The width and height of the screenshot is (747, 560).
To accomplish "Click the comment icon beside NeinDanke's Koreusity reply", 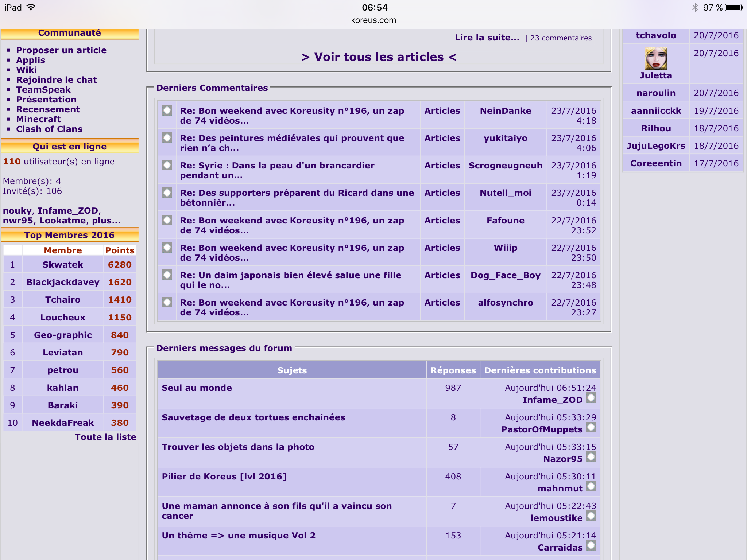I will (167, 110).
